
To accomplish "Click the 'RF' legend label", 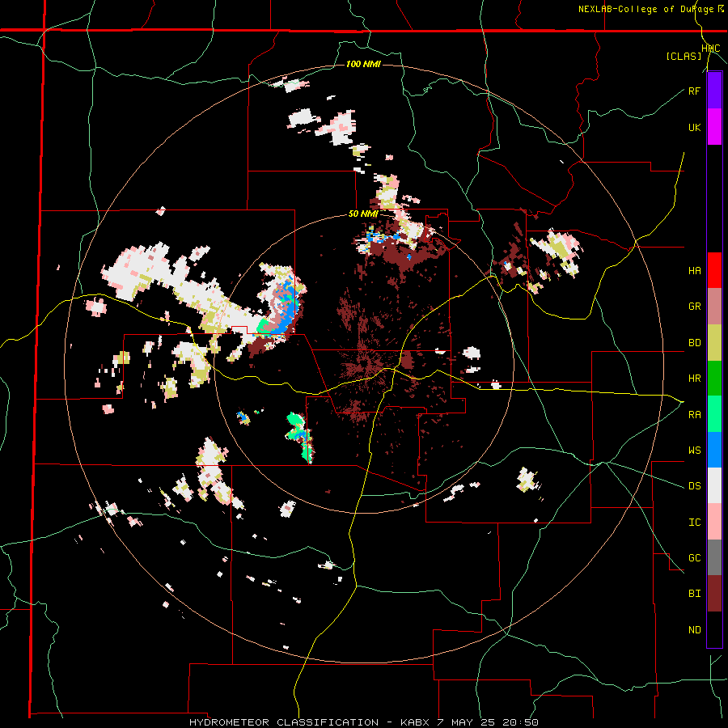I will pos(694,91).
